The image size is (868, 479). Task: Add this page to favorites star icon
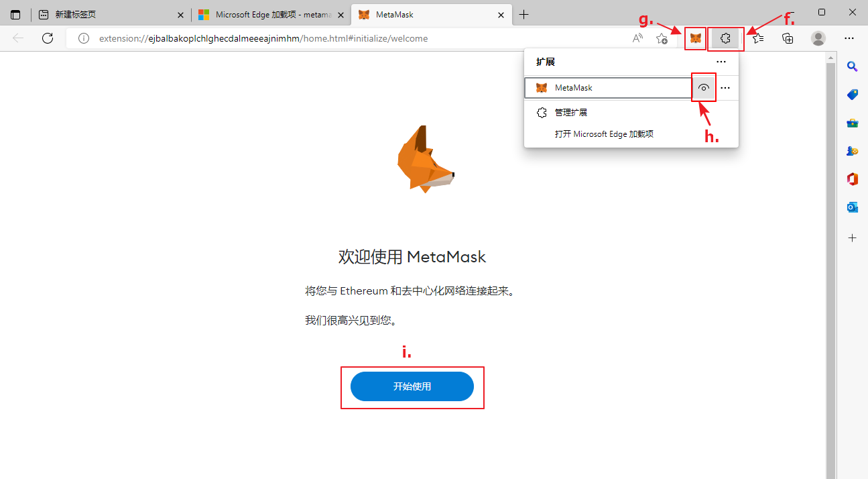[x=662, y=38]
